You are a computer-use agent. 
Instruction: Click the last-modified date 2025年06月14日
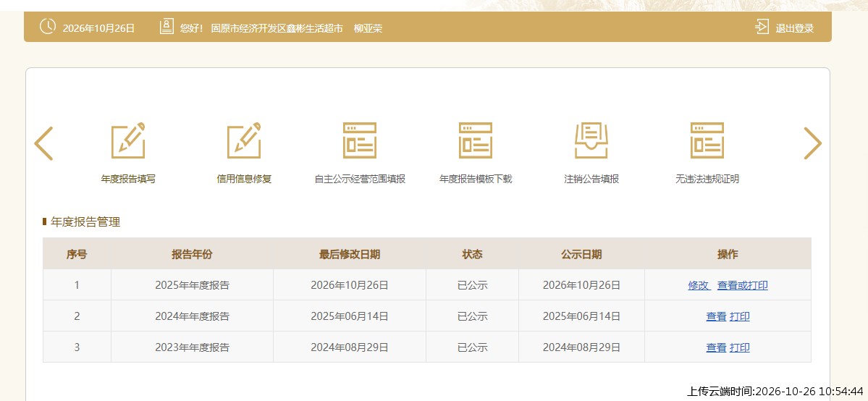pyautogui.click(x=350, y=316)
